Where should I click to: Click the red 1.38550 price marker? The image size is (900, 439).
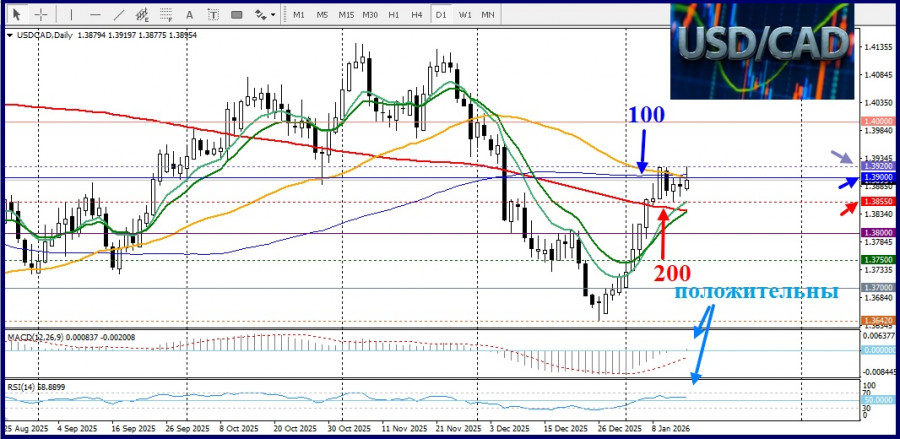(876, 201)
